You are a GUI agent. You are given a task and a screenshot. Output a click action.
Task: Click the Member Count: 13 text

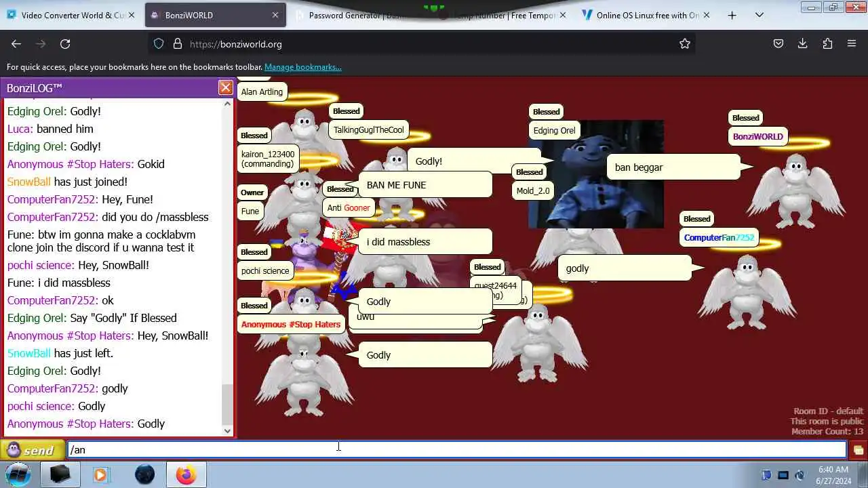point(827,432)
